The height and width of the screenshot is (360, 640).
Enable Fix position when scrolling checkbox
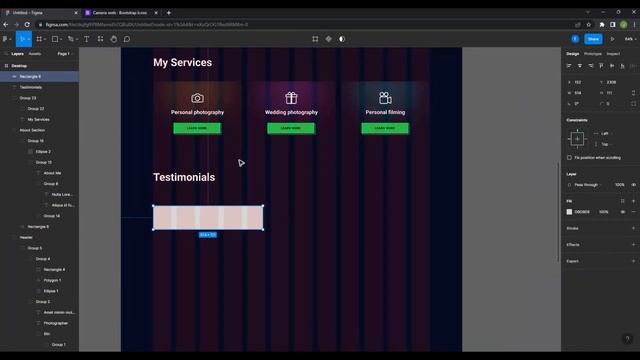[x=569, y=158]
